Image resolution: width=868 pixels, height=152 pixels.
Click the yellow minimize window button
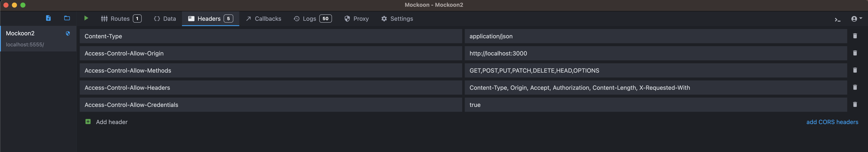coord(14,5)
